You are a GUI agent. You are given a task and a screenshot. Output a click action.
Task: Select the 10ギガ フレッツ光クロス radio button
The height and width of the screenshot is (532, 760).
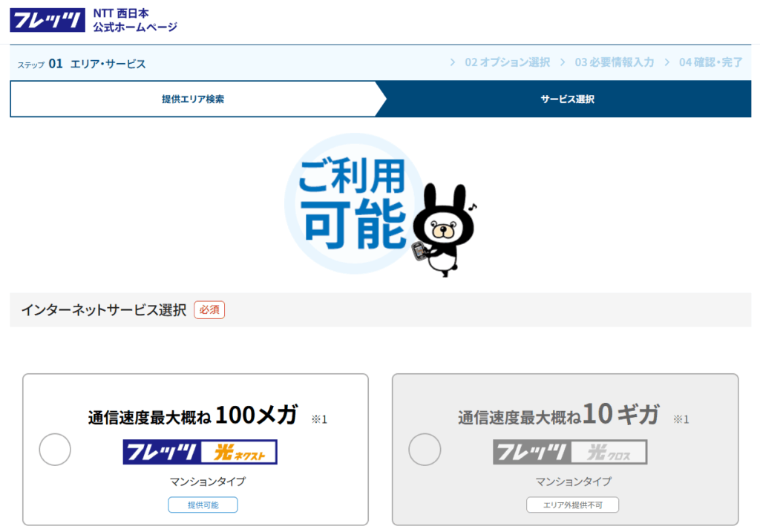click(425, 450)
